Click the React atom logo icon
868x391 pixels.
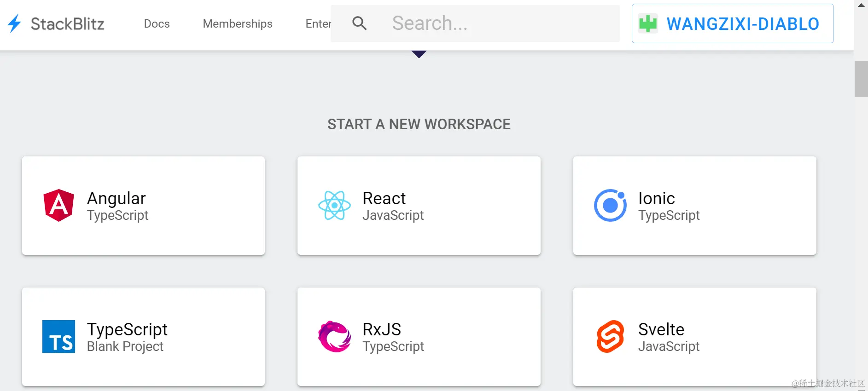point(334,205)
